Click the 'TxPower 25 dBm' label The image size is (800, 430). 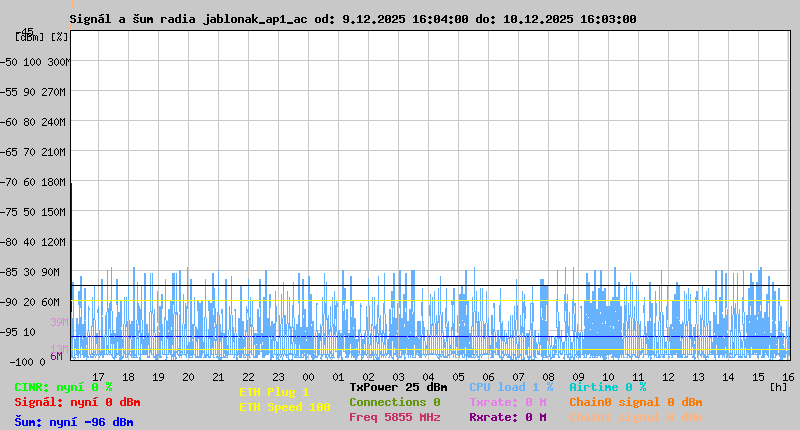pyautogui.click(x=398, y=387)
